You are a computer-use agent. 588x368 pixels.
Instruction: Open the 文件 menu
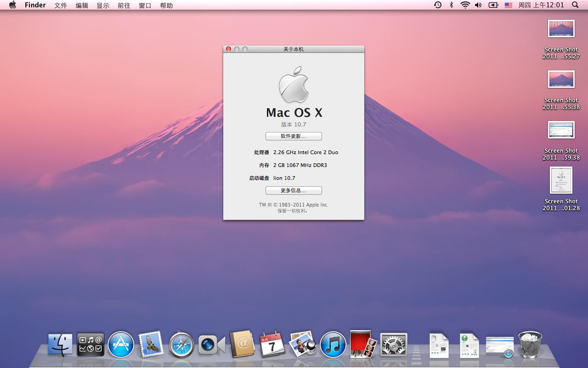(61, 6)
